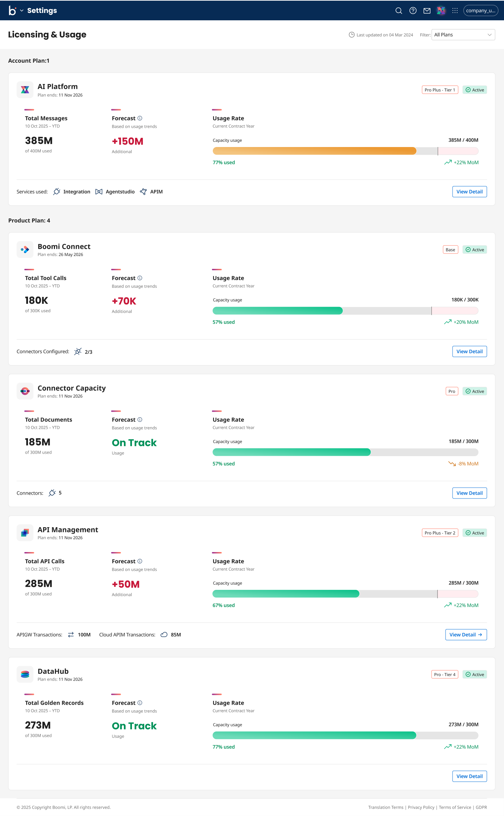Click the Pro plan badge on Connector Capacity
Image resolution: width=504 pixels, height=816 pixels.
[x=452, y=391]
